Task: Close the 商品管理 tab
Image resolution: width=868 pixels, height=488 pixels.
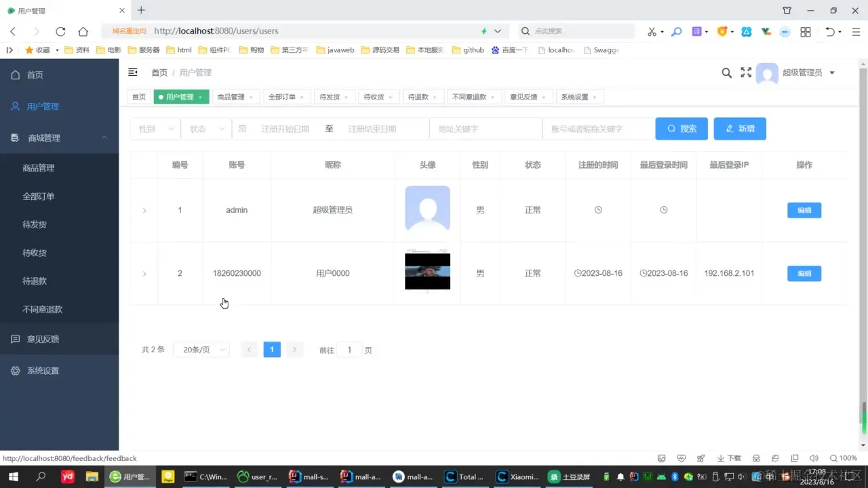Action: tap(251, 98)
